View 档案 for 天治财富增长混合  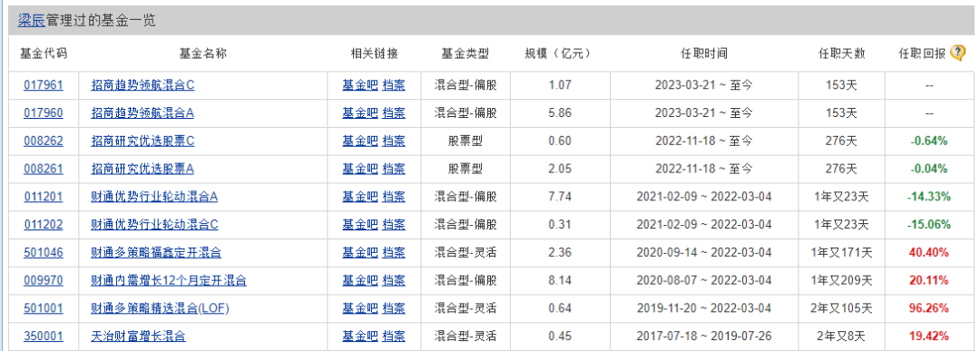pyautogui.click(x=394, y=336)
